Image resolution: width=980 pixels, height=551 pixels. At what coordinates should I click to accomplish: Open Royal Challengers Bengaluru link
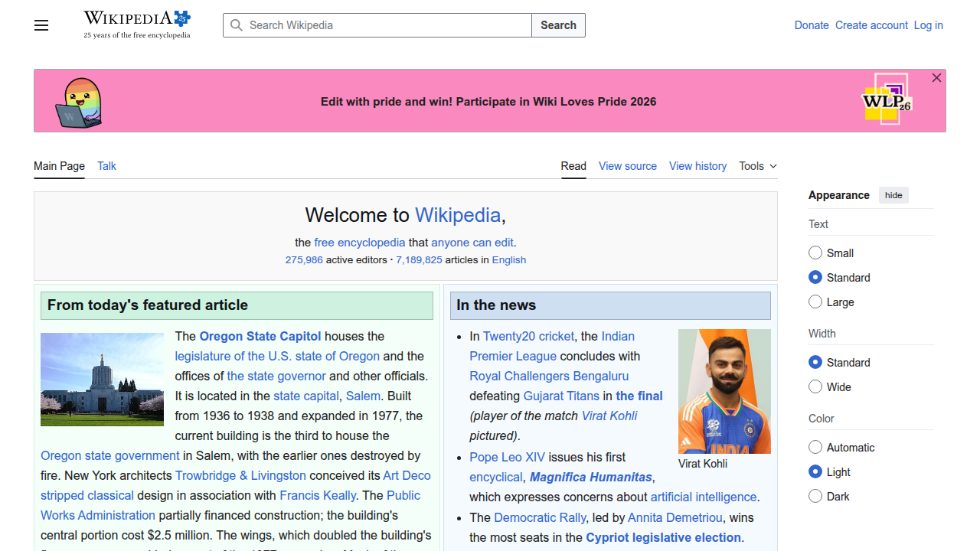pyautogui.click(x=549, y=376)
